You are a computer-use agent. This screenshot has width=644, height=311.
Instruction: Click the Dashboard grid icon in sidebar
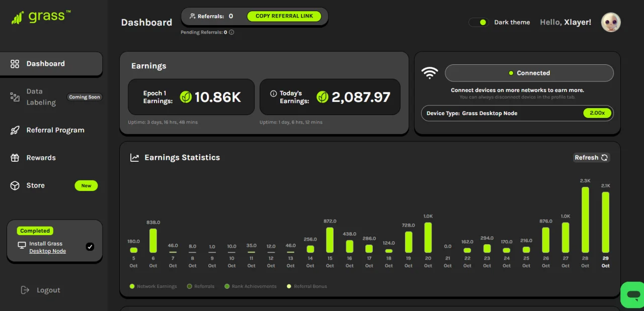coord(15,64)
